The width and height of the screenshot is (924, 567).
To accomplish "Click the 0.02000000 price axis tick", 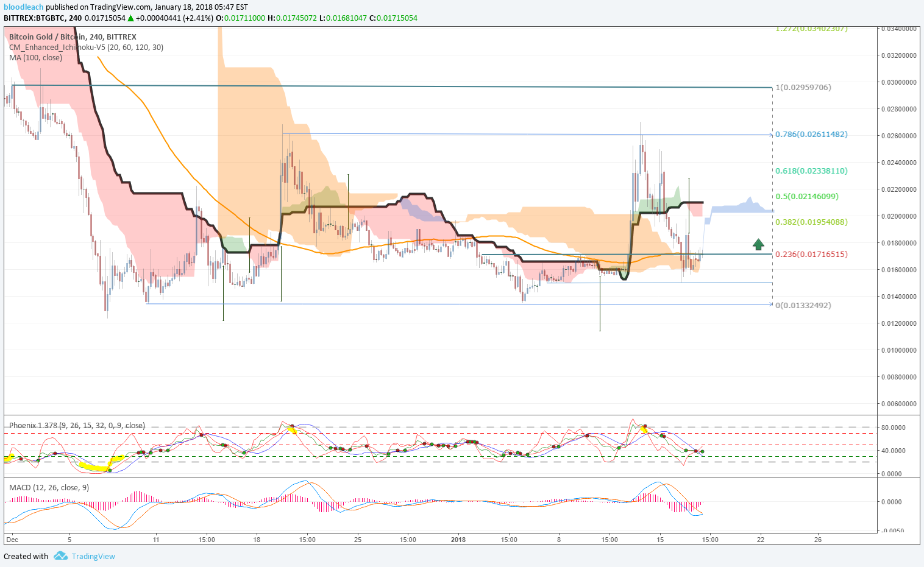I will pyautogui.click(x=899, y=216).
